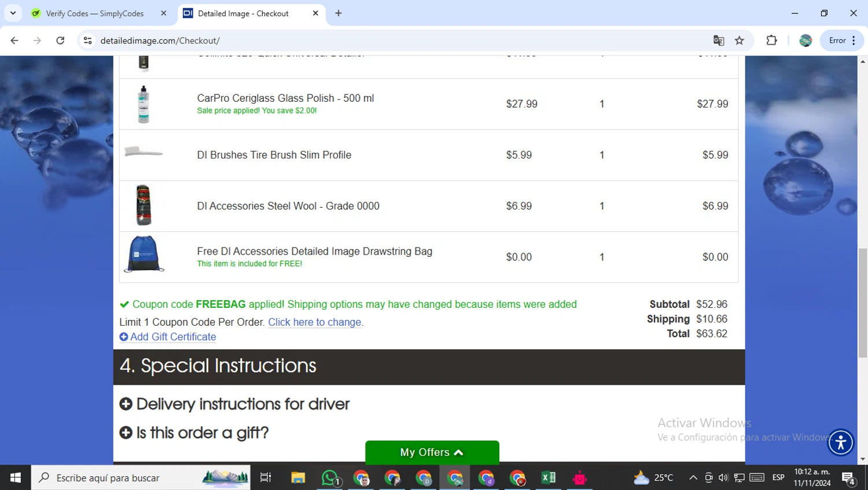Reload the checkout page

pos(60,40)
